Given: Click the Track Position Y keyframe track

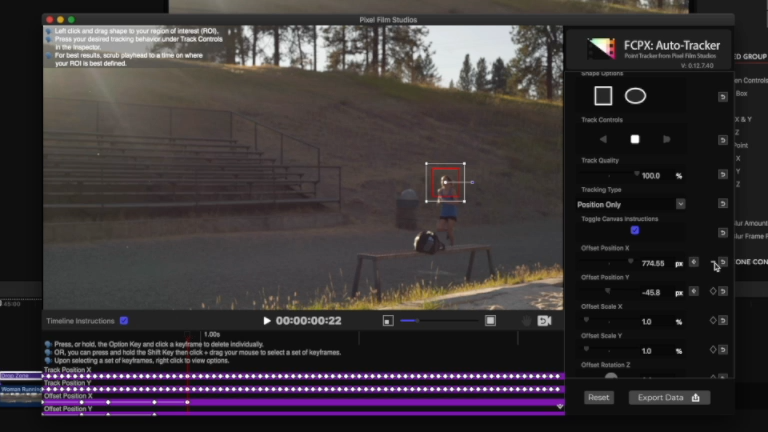Looking at the screenshot, I should [x=304, y=389].
